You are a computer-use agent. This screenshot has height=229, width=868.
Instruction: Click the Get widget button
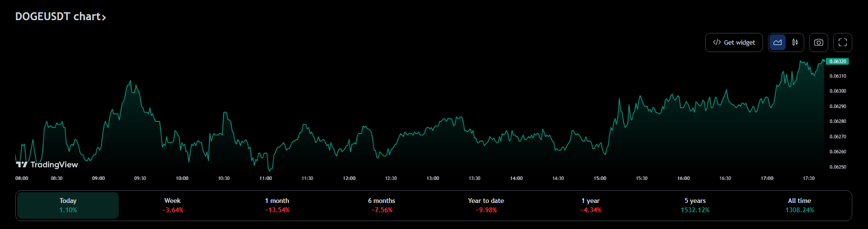click(x=734, y=43)
